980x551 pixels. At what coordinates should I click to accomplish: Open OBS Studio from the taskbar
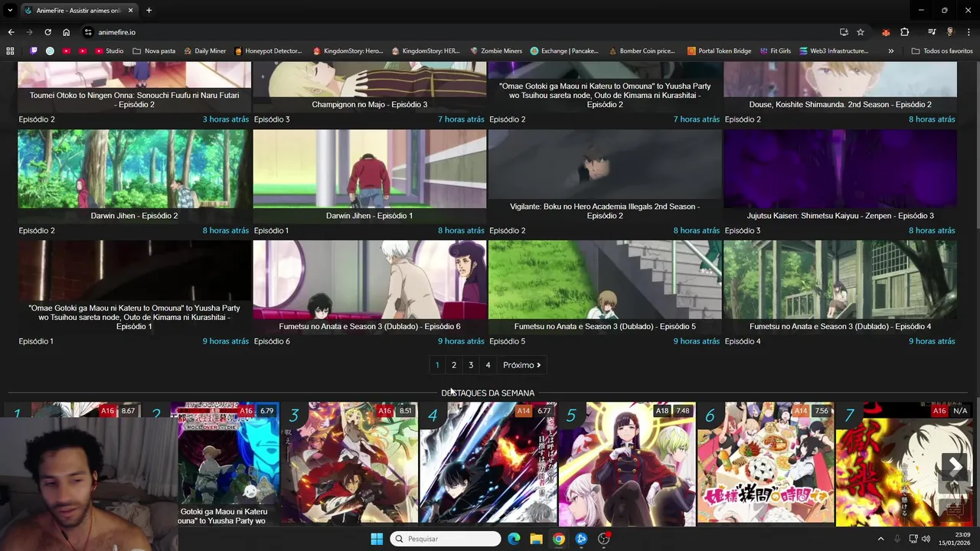[604, 539]
